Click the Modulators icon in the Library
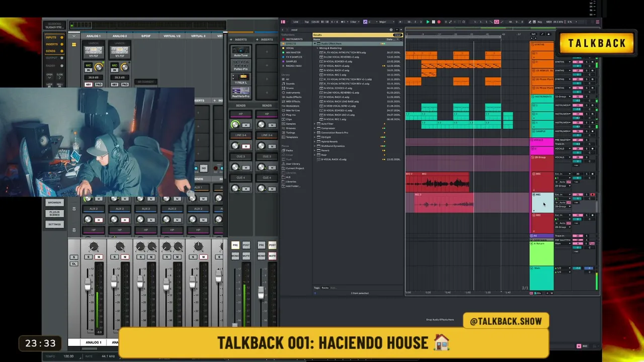 284,106
